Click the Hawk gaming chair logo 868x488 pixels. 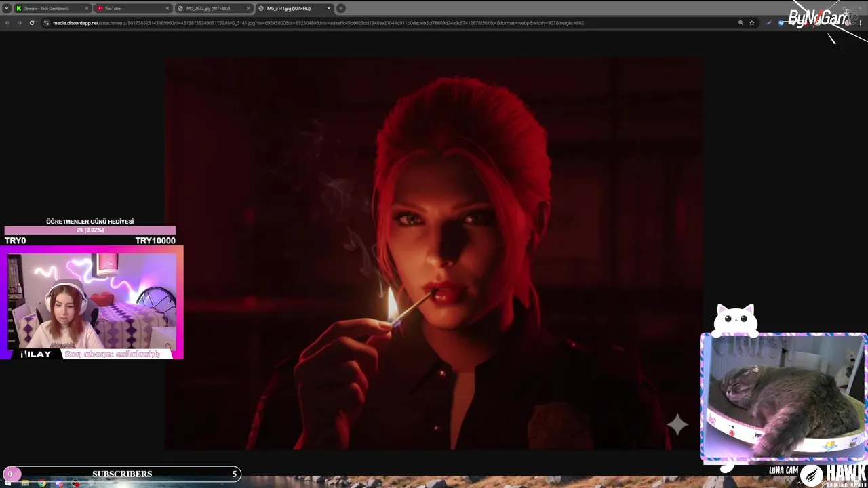point(833,476)
